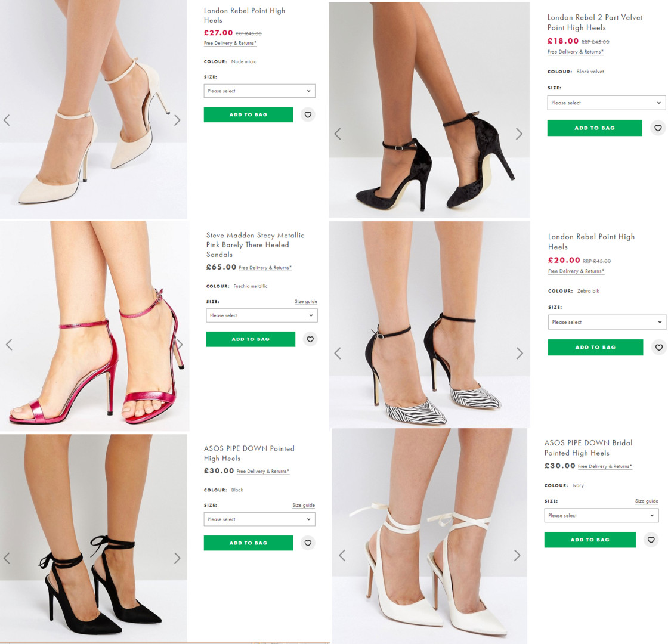View next photo of zebra print heels
Screen dimensions: 671x644
[520, 354]
